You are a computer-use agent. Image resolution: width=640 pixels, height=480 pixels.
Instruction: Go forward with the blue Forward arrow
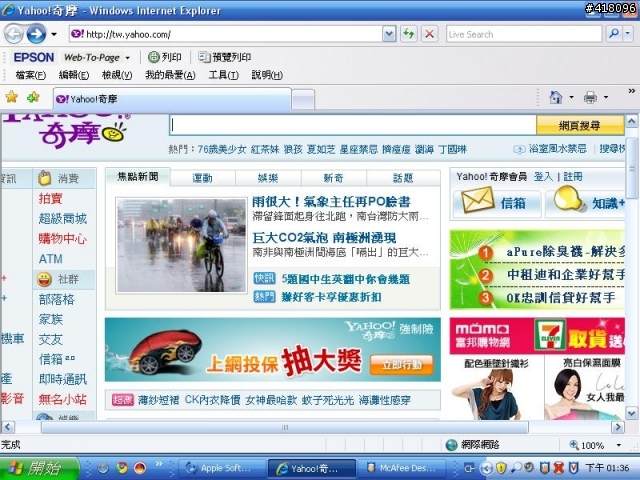point(36,34)
